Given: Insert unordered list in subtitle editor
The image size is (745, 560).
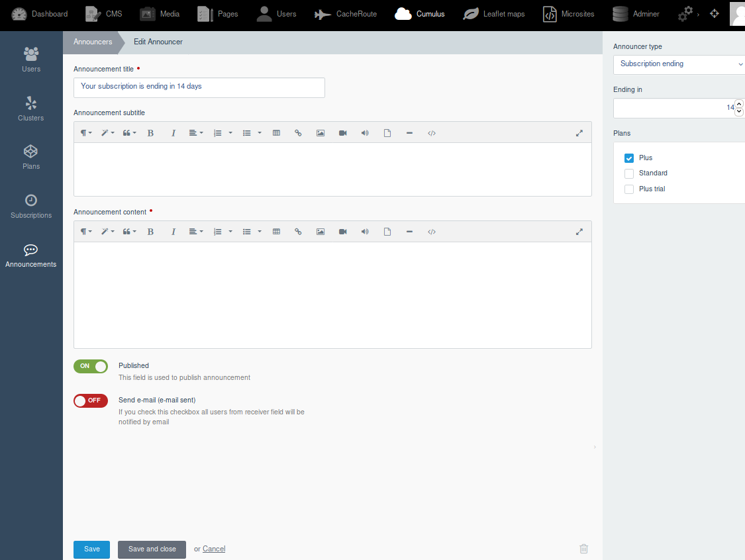Looking at the screenshot, I should tap(246, 133).
